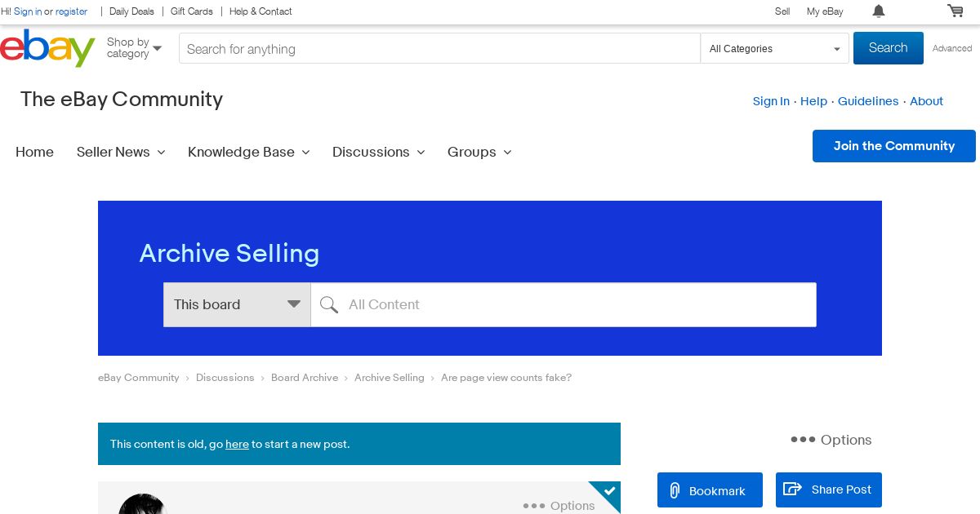The image size is (980, 514).
Task: Open the three-dot Options menu above Bookmark
Action: pyautogui.click(x=831, y=440)
